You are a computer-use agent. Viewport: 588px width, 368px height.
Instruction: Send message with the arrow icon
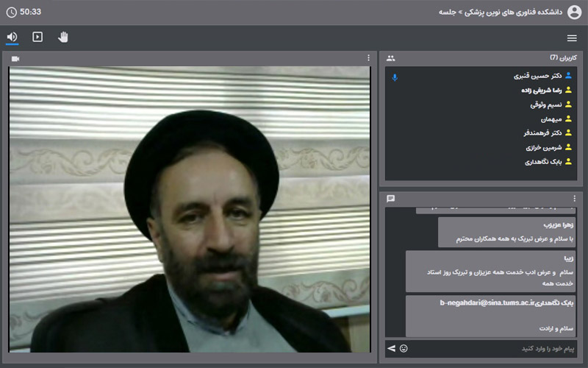point(392,348)
